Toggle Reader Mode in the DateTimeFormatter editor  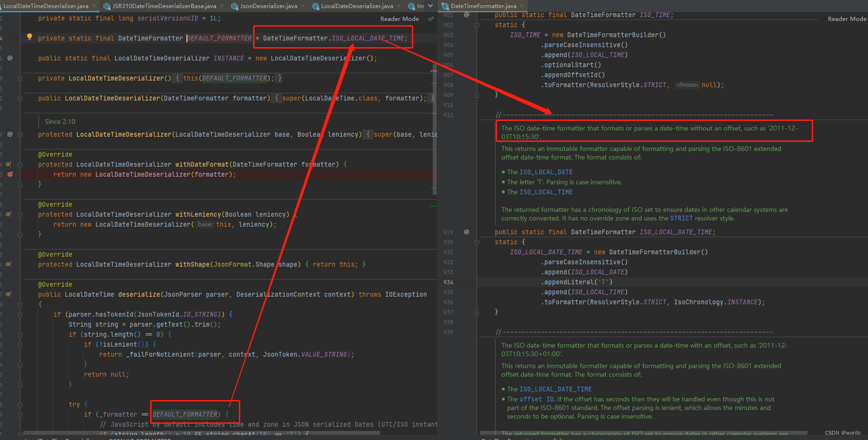pos(847,19)
